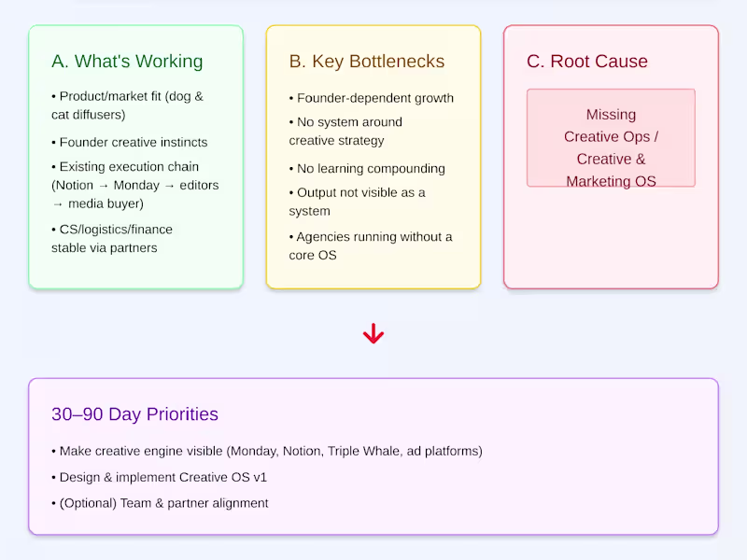Select the "A. What's Working" heading
Image resolution: width=747 pixels, height=560 pixels.
[x=127, y=62]
